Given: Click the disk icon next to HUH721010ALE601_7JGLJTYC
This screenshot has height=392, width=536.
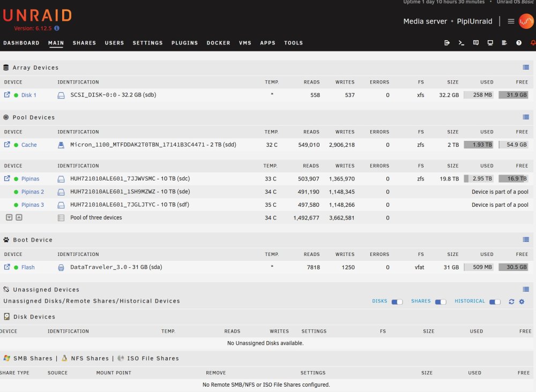Looking at the screenshot, I should point(61,205).
